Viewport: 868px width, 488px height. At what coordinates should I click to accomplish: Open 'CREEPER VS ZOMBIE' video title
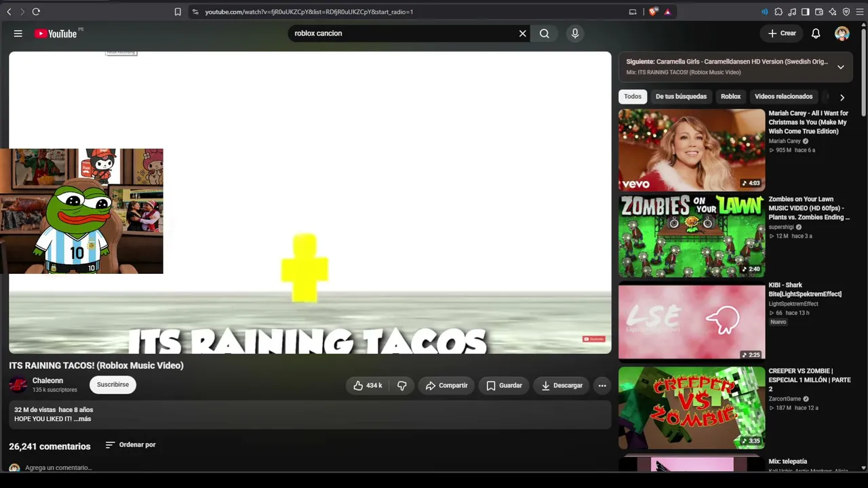[810, 380]
